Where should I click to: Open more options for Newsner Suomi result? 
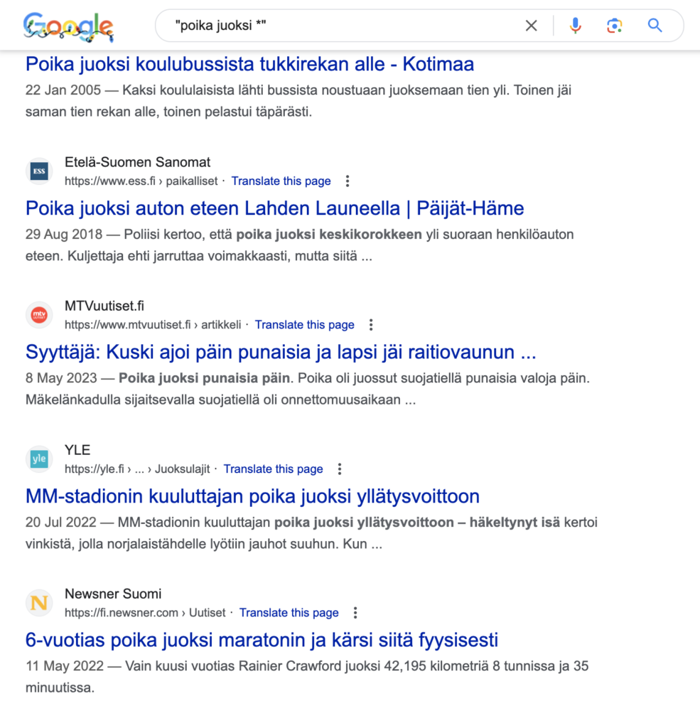click(355, 613)
